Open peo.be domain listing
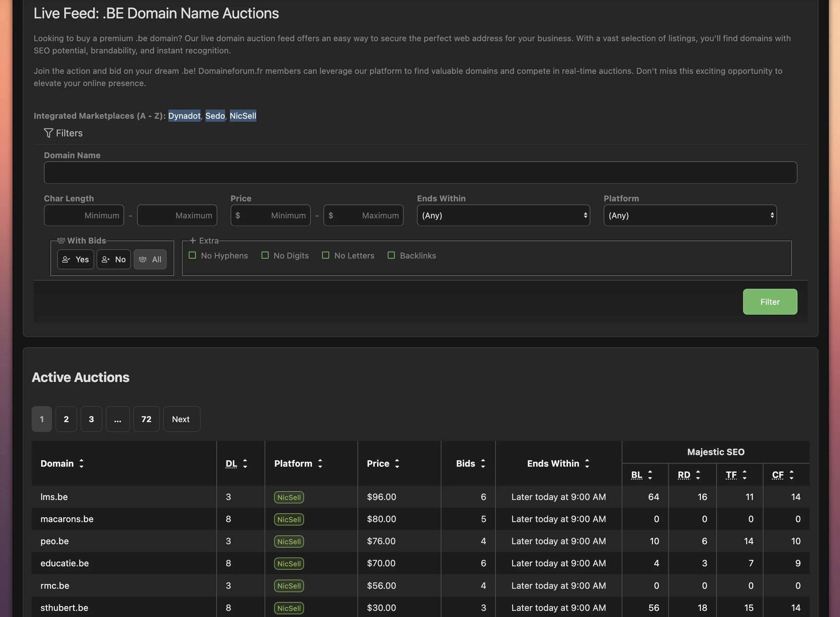Screen dimensions: 840x617 pyautogui.click(x=54, y=541)
